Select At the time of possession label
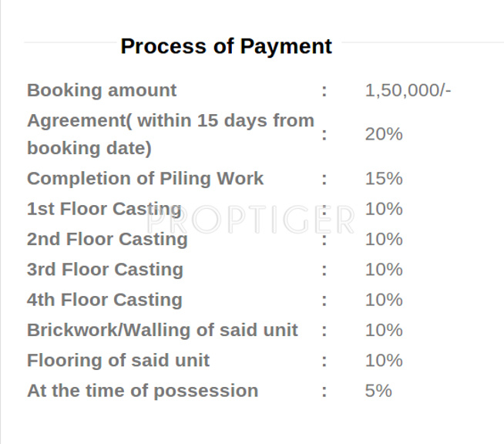 pos(143,390)
